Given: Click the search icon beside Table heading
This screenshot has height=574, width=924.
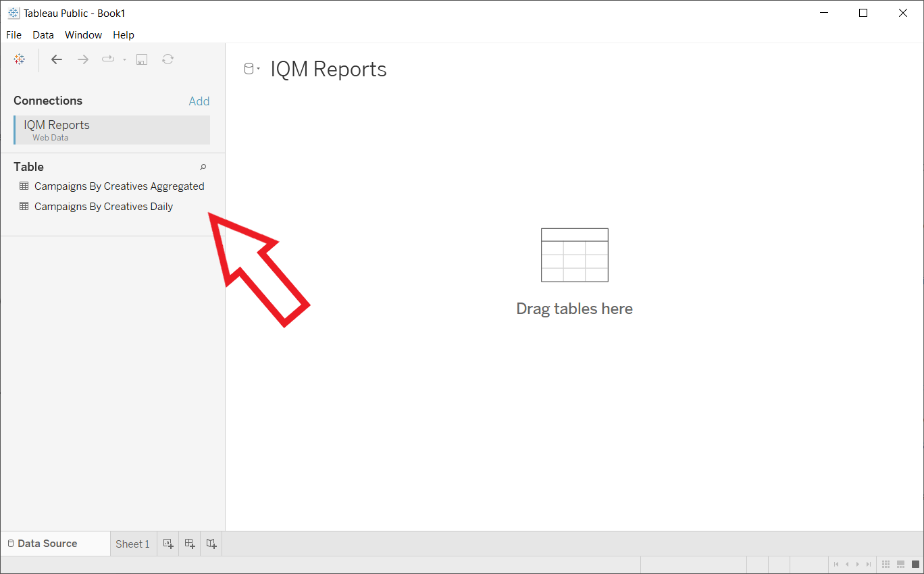Looking at the screenshot, I should (203, 167).
